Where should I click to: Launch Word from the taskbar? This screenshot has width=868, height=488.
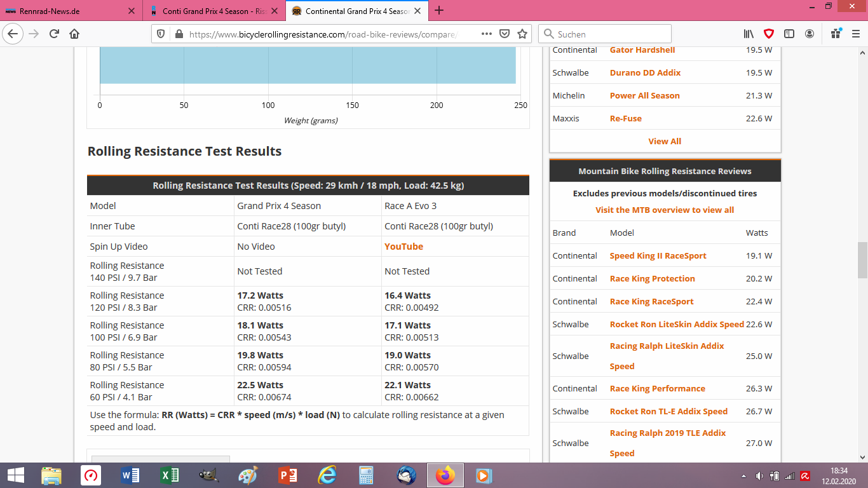[130, 475]
